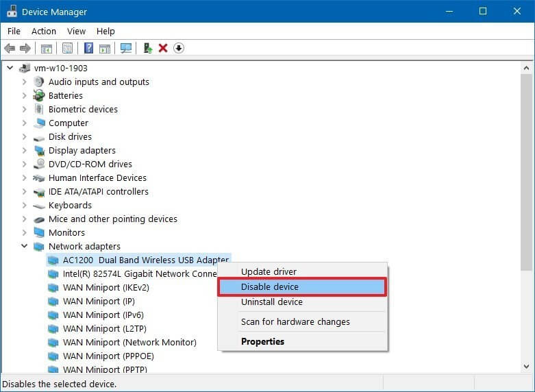Choose Disable device from context menu
The image size is (535, 392).
(x=270, y=287)
